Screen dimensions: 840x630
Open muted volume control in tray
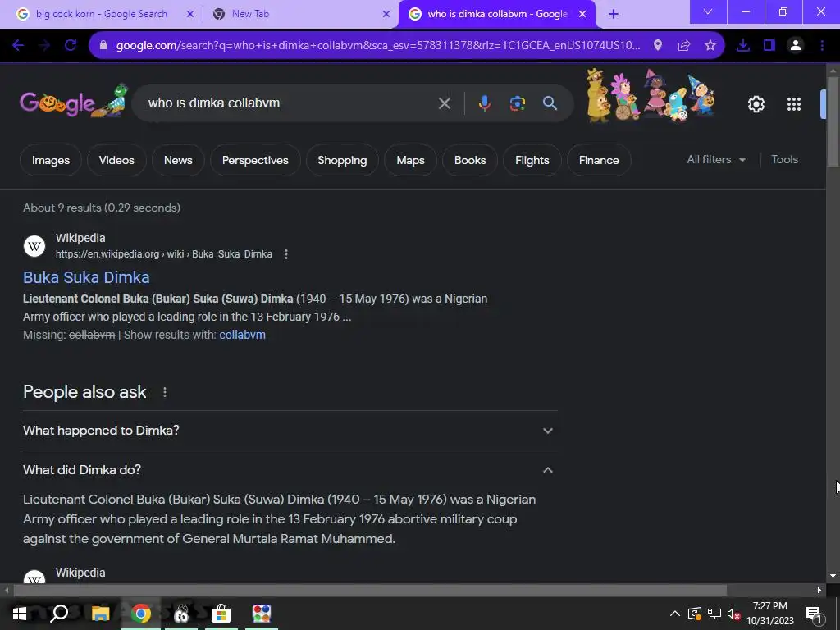(x=733, y=614)
